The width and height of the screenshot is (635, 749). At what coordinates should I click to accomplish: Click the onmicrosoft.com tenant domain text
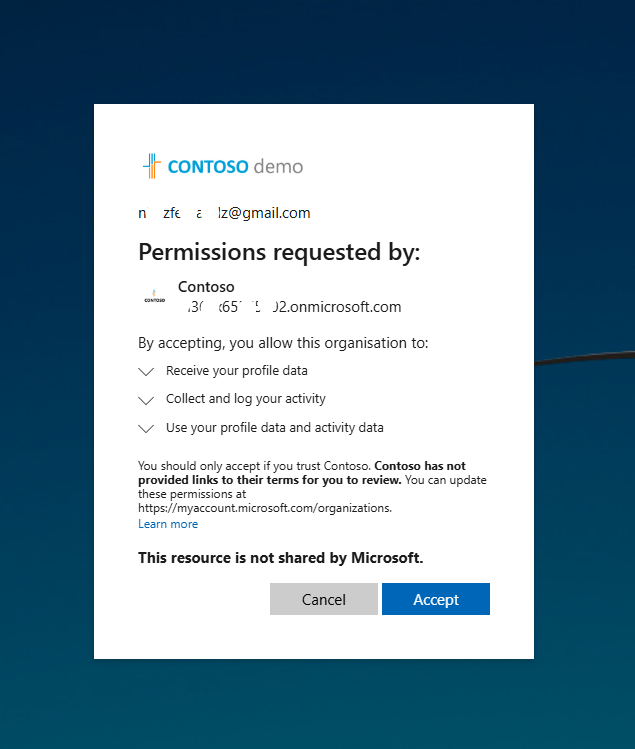(294, 307)
